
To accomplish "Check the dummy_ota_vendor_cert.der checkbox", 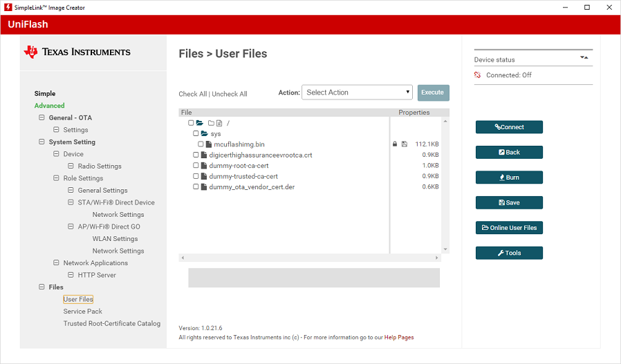I will 196,186.
